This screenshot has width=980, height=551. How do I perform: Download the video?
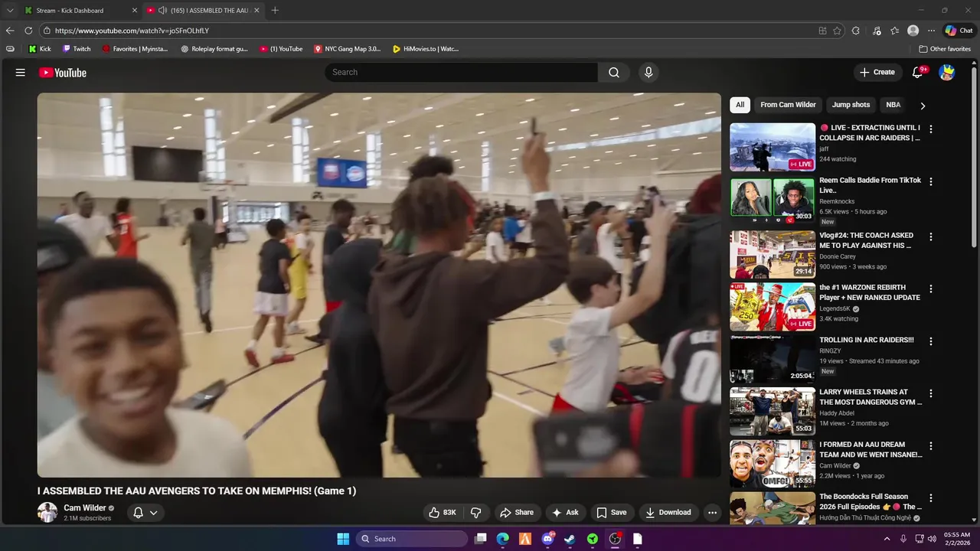[x=668, y=513]
